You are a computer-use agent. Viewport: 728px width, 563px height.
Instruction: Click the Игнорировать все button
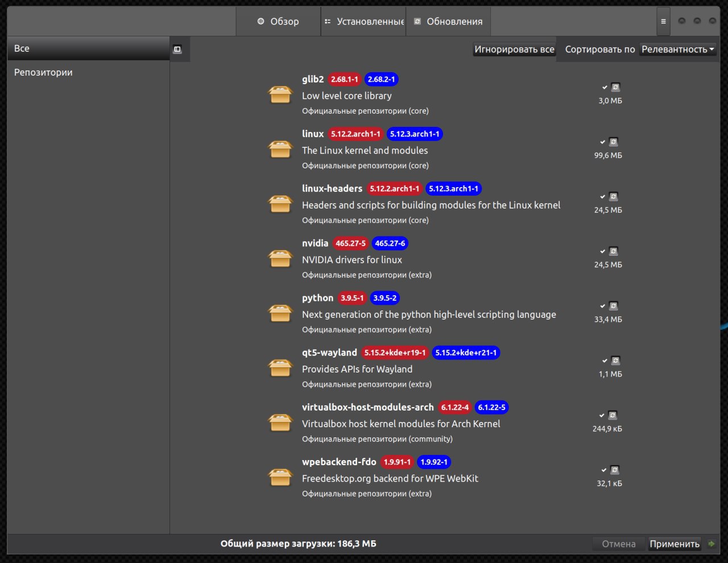pos(514,49)
